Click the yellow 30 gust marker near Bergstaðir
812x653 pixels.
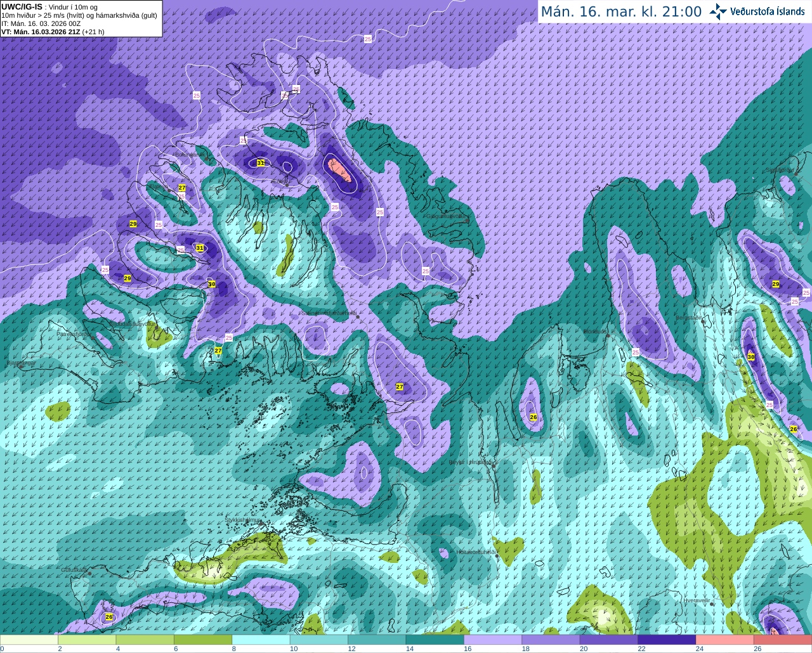pyautogui.click(x=751, y=357)
